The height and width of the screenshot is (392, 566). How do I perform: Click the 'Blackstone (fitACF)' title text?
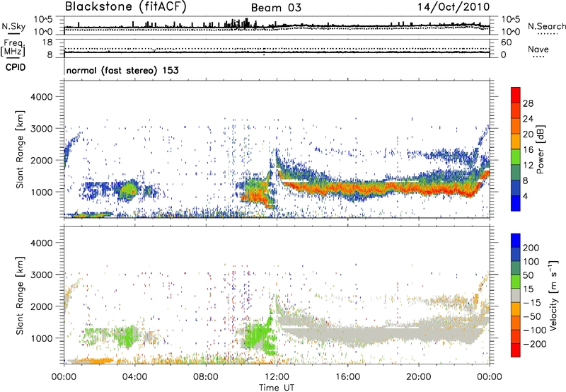[125, 7]
